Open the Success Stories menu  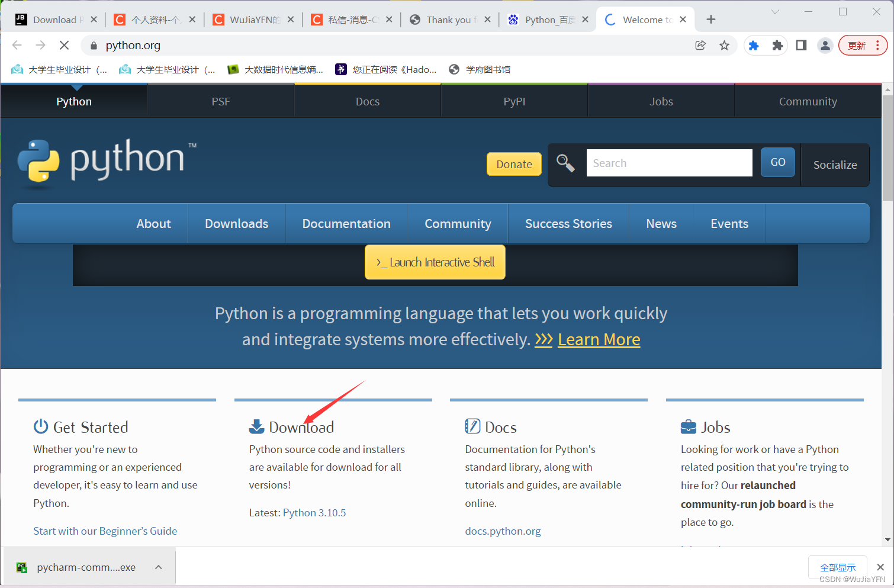coord(568,224)
